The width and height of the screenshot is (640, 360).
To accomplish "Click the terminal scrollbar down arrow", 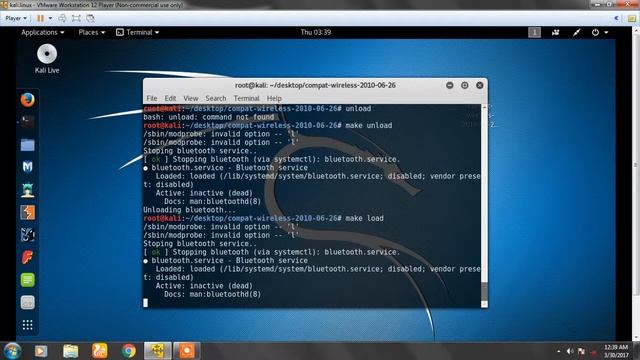I will (x=484, y=304).
